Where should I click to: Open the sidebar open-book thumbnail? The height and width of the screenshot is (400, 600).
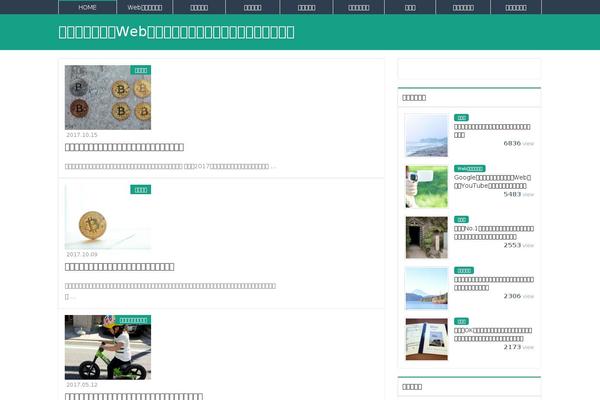pos(427,339)
